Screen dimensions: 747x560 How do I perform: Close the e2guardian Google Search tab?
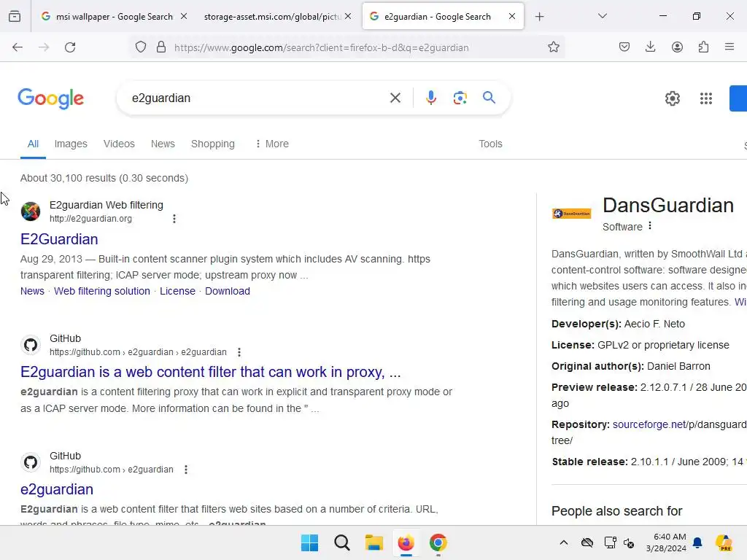[x=512, y=16]
